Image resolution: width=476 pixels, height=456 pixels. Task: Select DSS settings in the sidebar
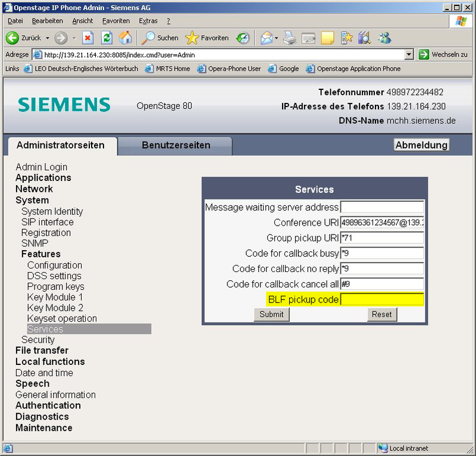pyautogui.click(x=54, y=276)
